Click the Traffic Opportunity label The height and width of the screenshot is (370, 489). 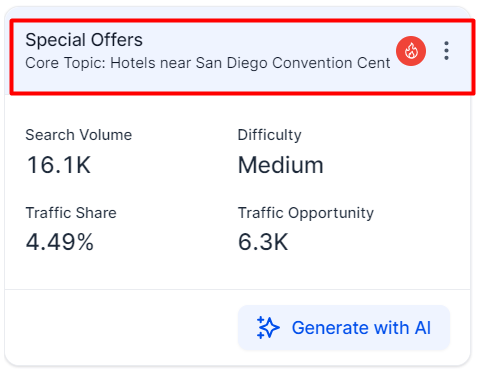[x=306, y=213]
